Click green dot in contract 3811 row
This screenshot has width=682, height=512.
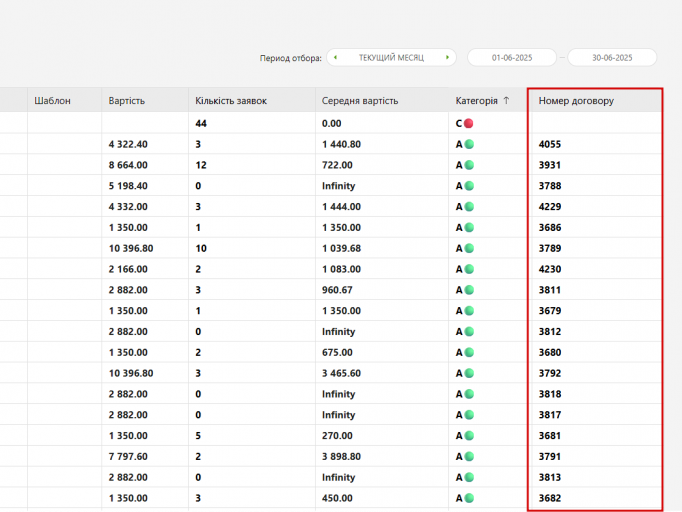(x=469, y=290)
